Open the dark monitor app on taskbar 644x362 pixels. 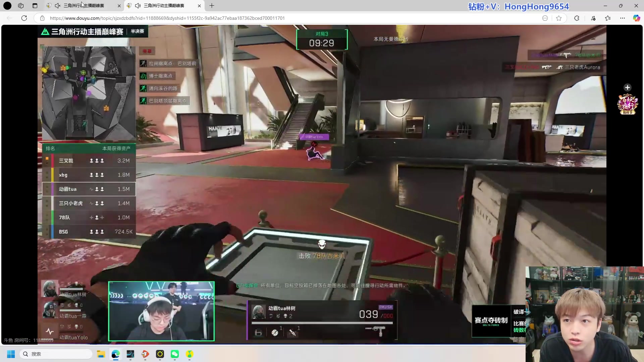pos(130,354)
